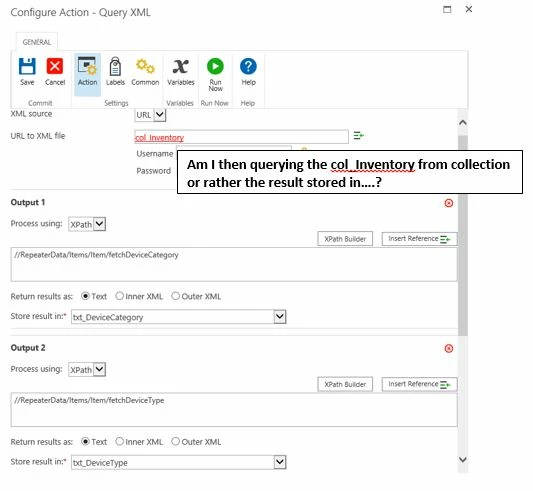Click the fetchDeviceCategory XPath text area
This screenshot has width=533, height=491.
[x=234, y=265]
